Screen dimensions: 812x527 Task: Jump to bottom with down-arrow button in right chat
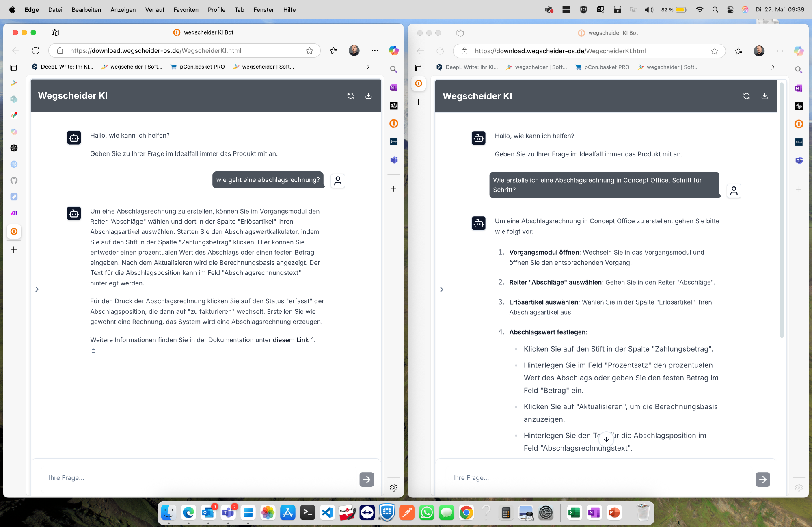(x=606, y=439)
